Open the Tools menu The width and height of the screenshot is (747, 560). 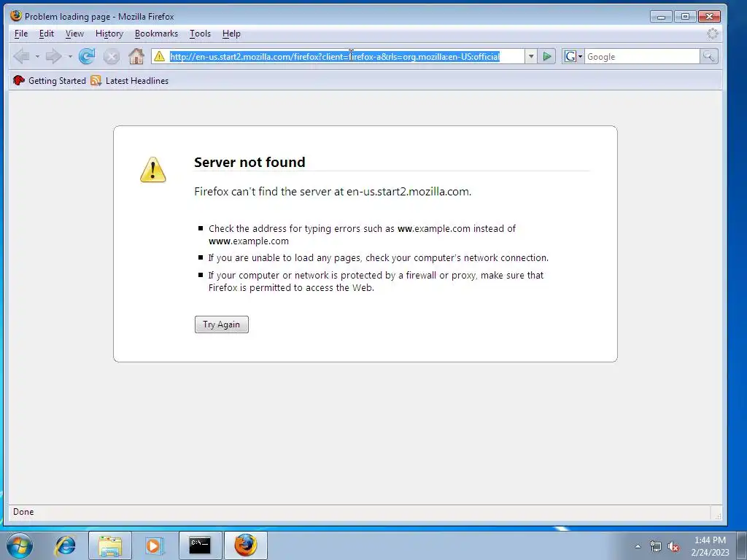tap(200, 34)
